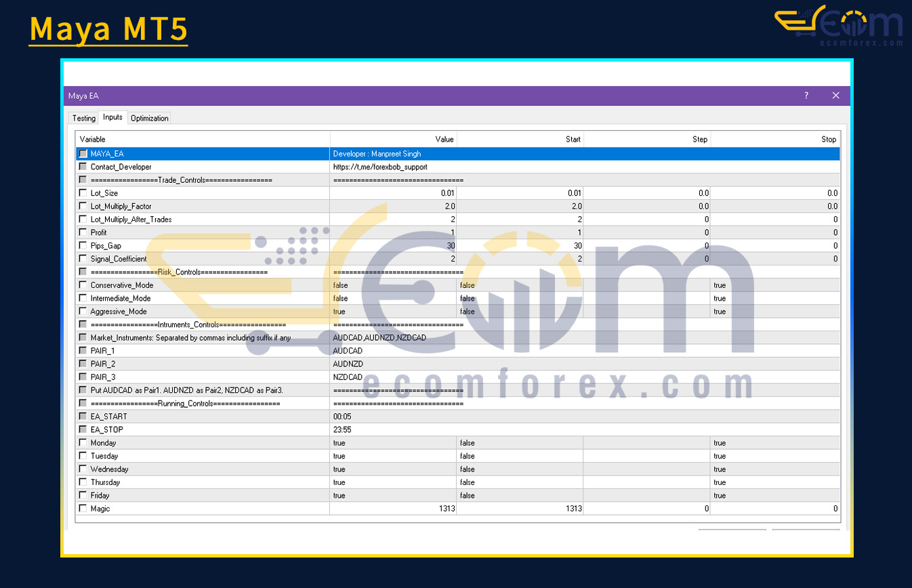
Task: Open the Tuesday value dropdown
Action: (394, 456)
